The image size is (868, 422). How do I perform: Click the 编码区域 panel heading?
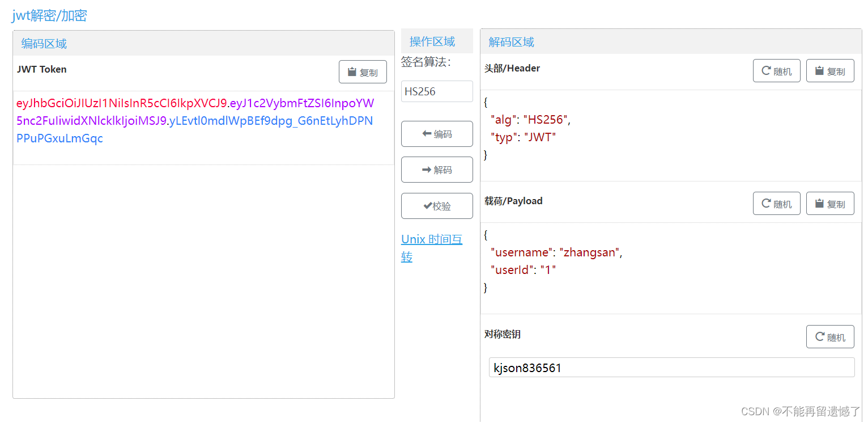pyautogui.click(x=44, y=44)
